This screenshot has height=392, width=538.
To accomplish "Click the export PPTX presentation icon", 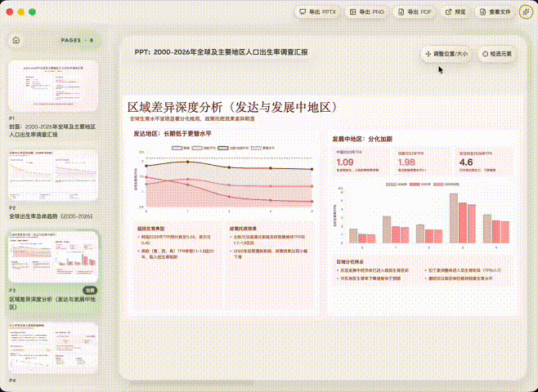I will 303,12.
